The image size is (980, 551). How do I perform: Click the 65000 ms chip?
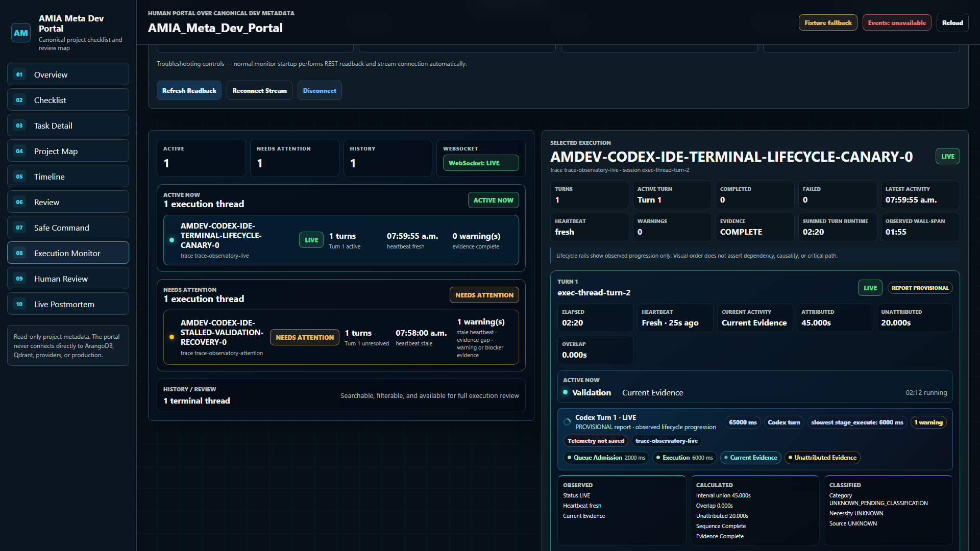pos(743,422)
